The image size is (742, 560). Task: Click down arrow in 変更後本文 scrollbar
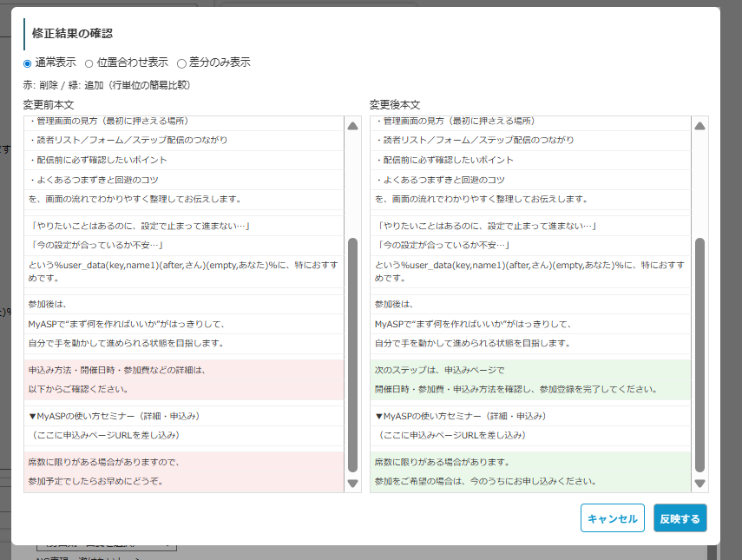tap(699, 484)
